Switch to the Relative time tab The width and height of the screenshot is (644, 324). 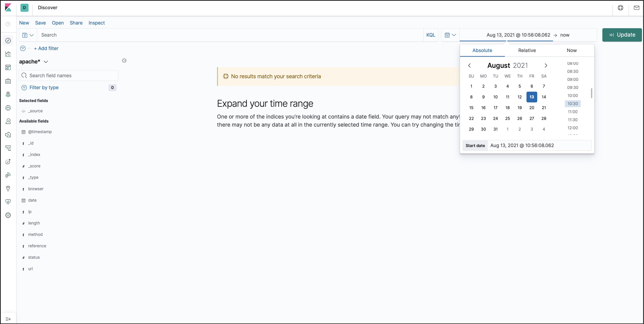(x=527, y=50)
